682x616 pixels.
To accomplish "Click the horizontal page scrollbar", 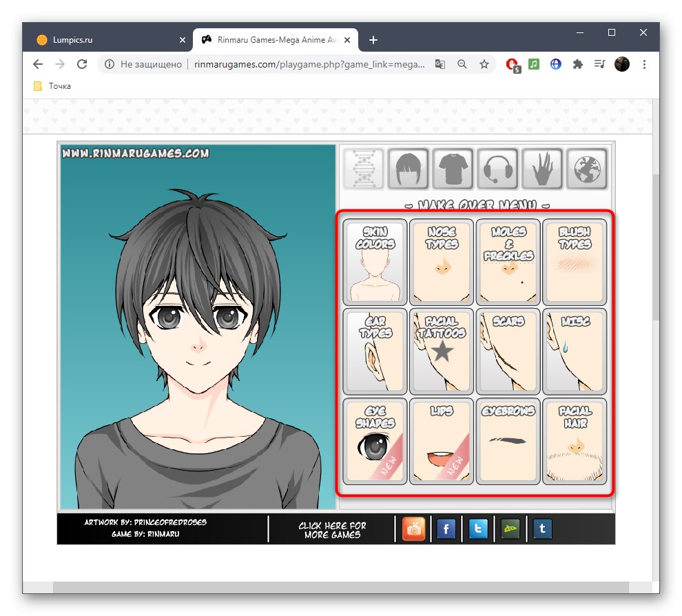I will pos(340,587).
